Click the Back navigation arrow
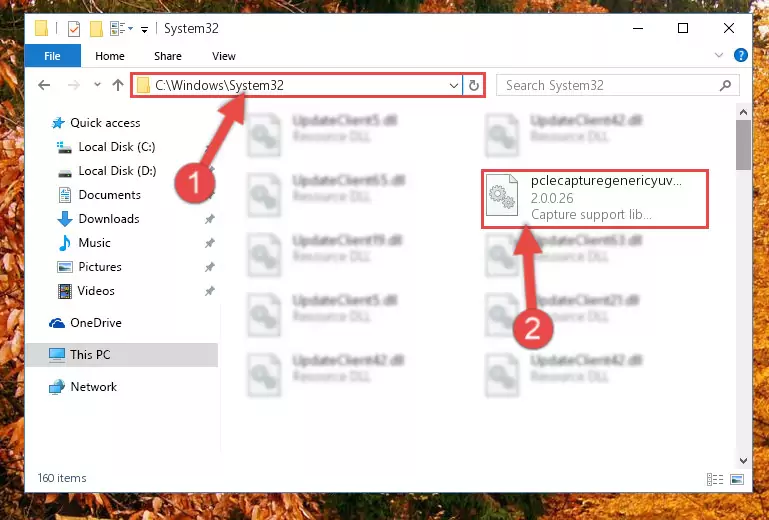Screen dimensions: 769x520 click(44, 85)
